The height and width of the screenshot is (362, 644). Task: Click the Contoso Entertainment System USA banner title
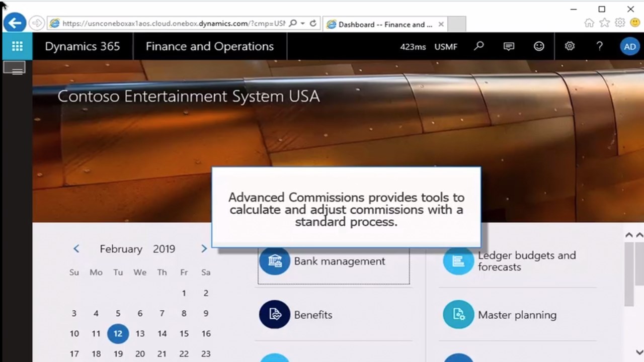tap(188, 96)
